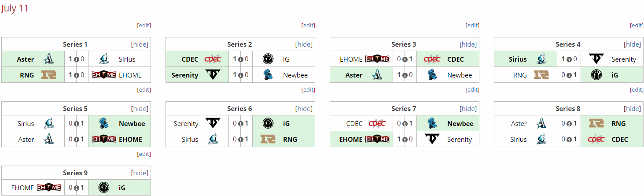This screenshot has height=196, width=644.
Task: Hide the Series 4 results table
Action: click(x=633, y=44)
